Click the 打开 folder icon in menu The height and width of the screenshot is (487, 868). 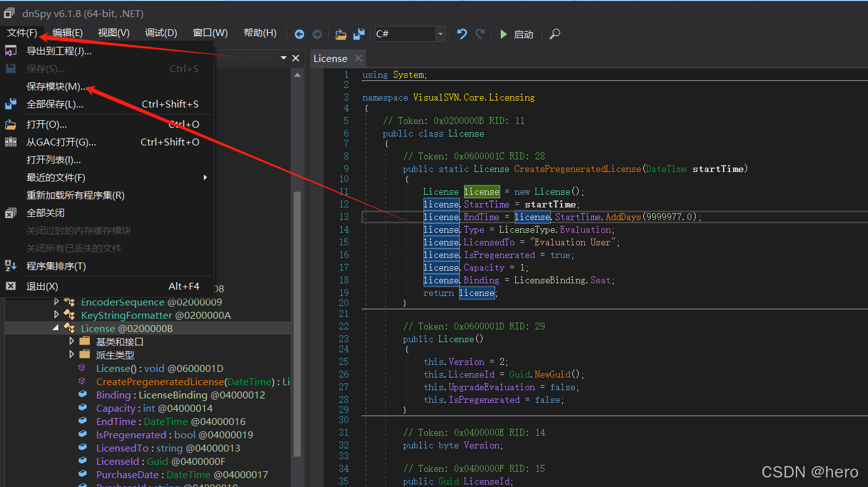click(11, 125)
